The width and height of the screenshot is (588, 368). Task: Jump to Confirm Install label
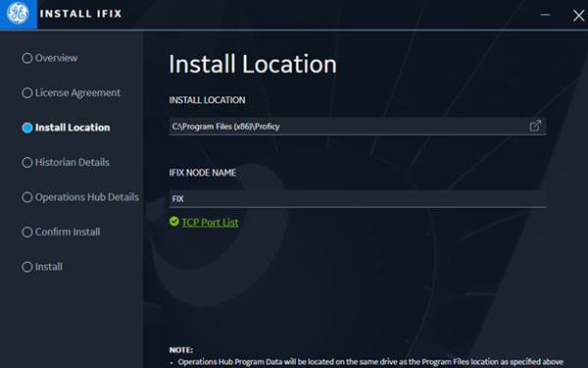coord(68,232)
